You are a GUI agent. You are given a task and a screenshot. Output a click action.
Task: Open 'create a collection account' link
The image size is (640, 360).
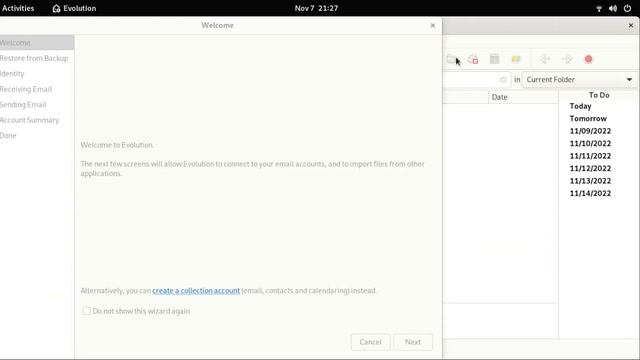pyautogui.click(x=196, y=291)
